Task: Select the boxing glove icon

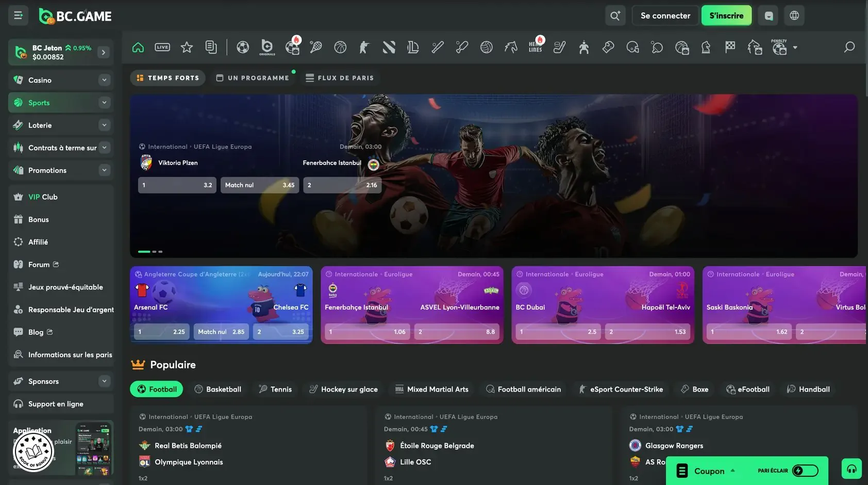Action: click(608, 47)
